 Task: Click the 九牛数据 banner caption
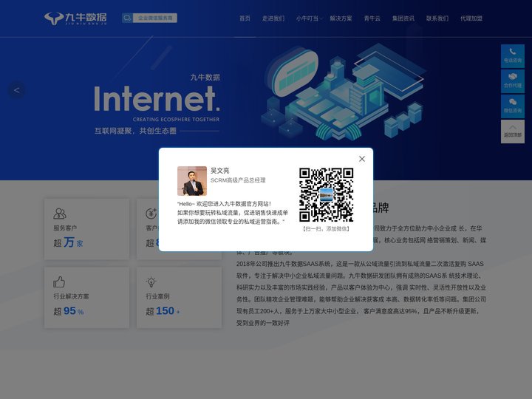205,78
